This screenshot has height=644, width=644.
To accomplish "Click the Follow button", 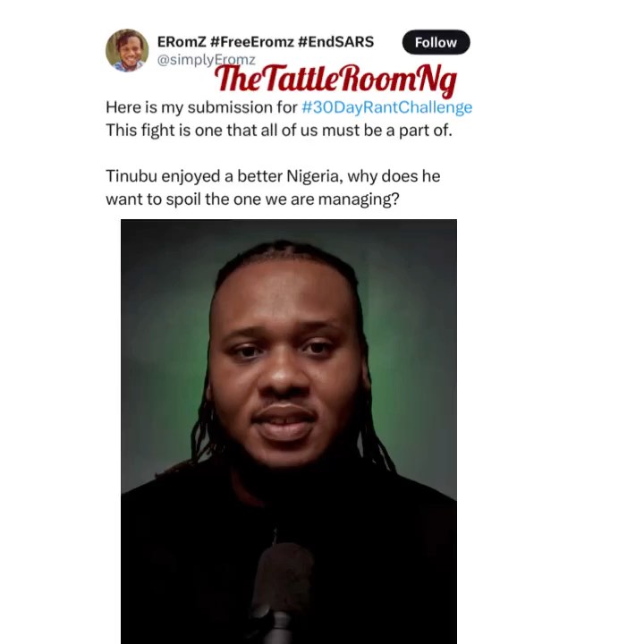I will pyautogui.click(x=436, y=42).
